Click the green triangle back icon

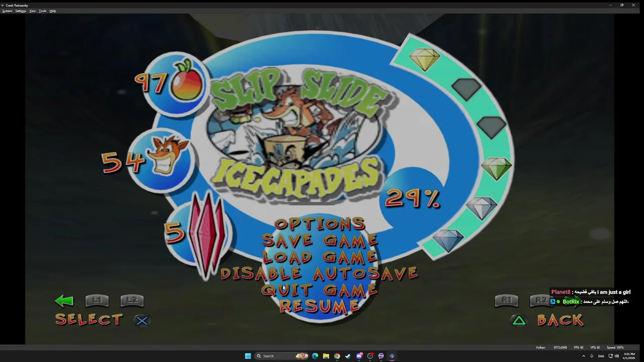point(519,320)
